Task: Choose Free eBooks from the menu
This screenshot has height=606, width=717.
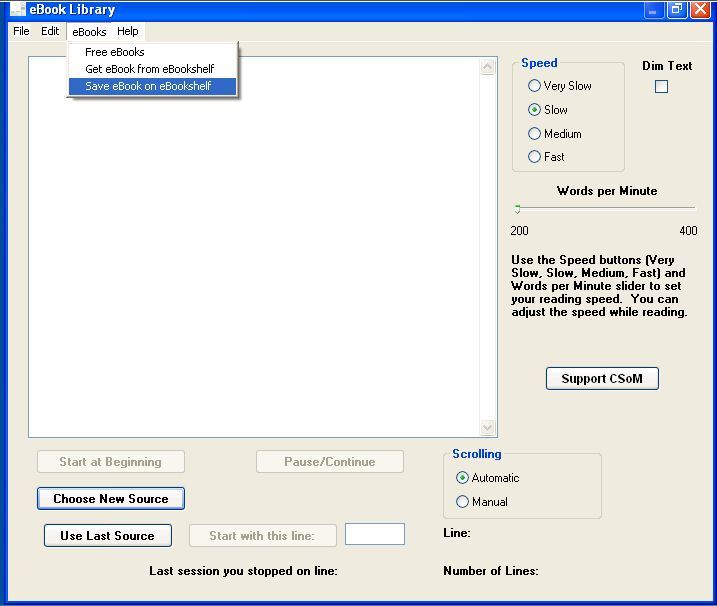Action: click(x=152, y=52)
